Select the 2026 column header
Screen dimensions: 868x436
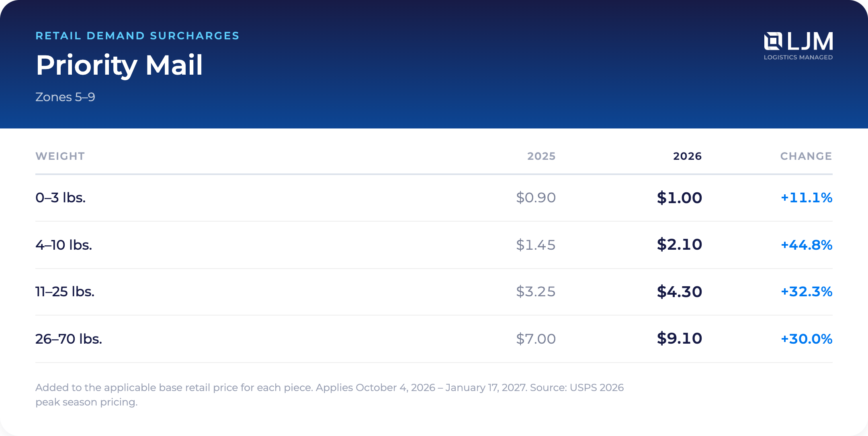tap(687, 156)
